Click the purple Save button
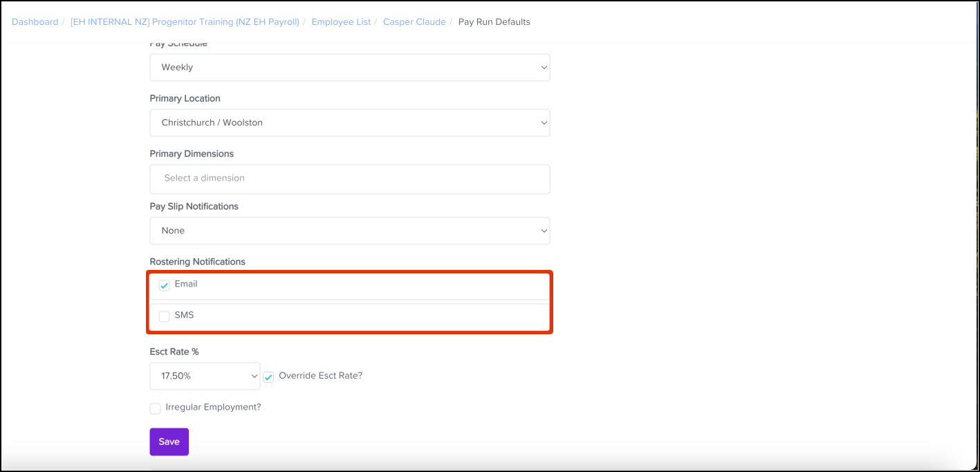The width and height of the screenshot is (980, 472). click(x=169, y=442)
